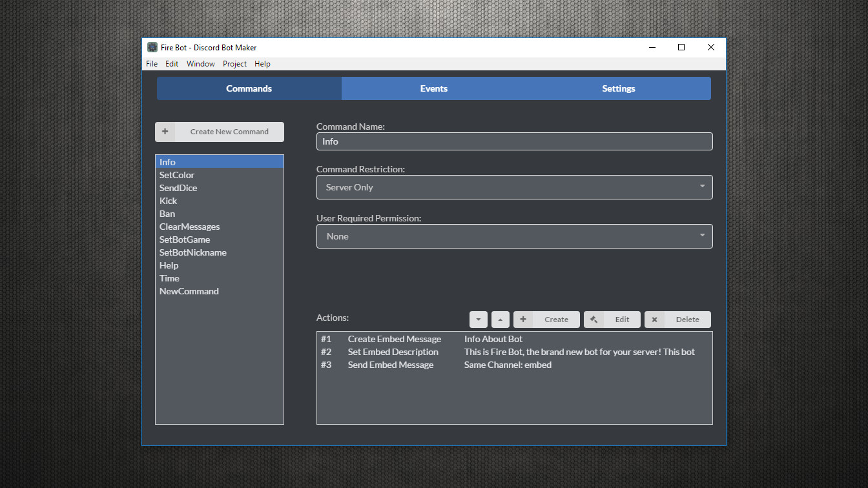Click the Fire Bot application icon in the titlebar

(152, 47)
